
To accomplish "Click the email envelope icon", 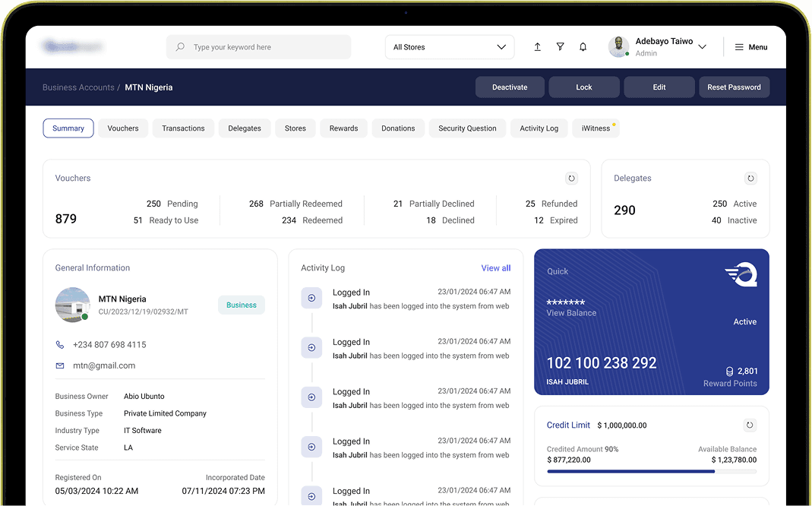I will pos(60,365).
